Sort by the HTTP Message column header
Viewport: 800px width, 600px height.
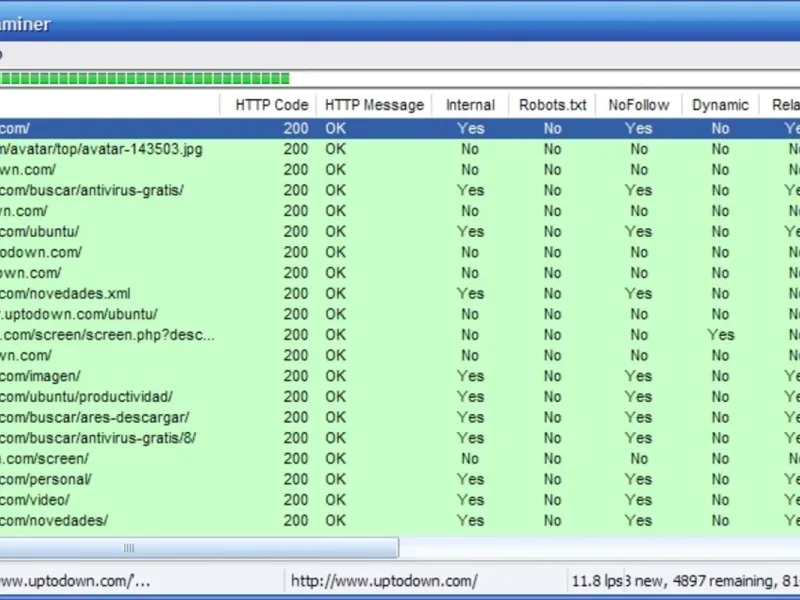374,105
